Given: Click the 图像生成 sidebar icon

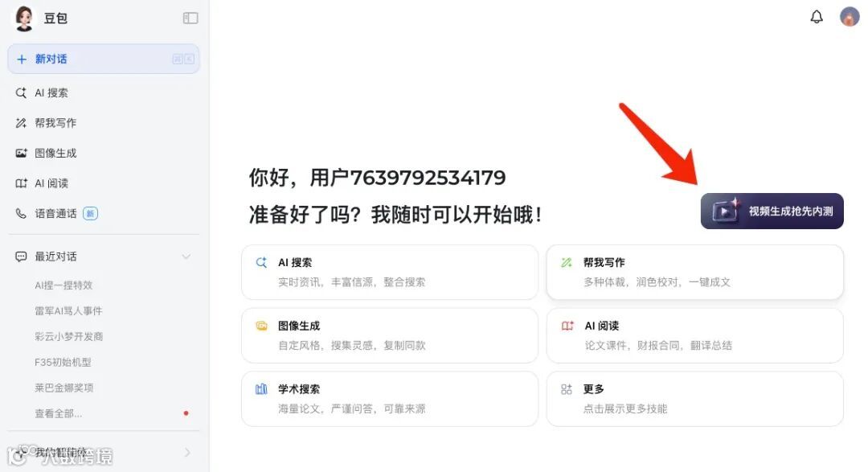Looking at the screenshot, I should tap(21, 154).
